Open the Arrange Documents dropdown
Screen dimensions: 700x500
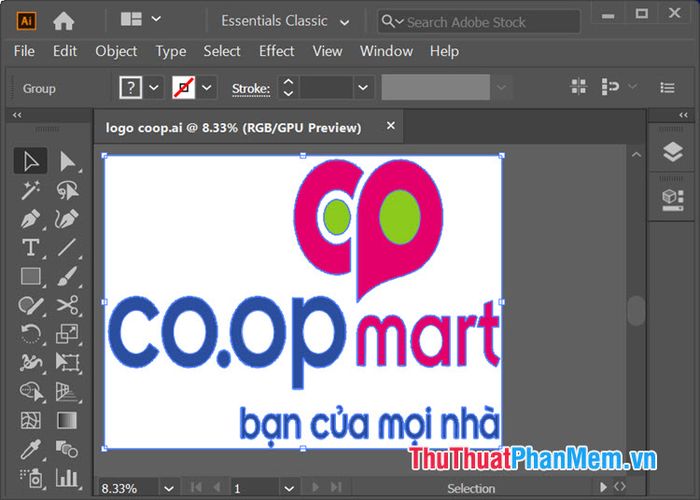click(141, 19)
